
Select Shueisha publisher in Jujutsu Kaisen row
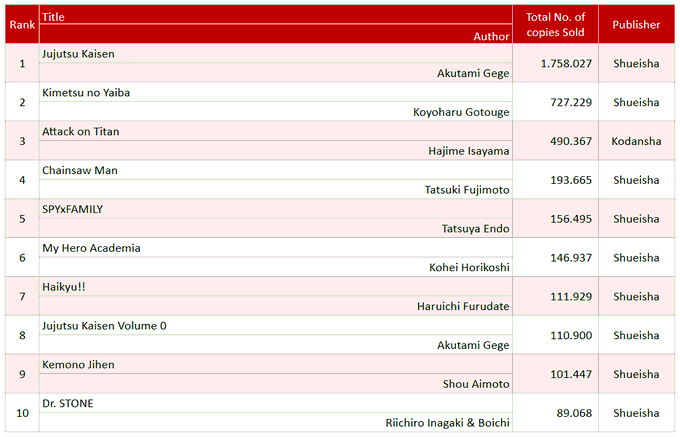(x=636, y=63)
